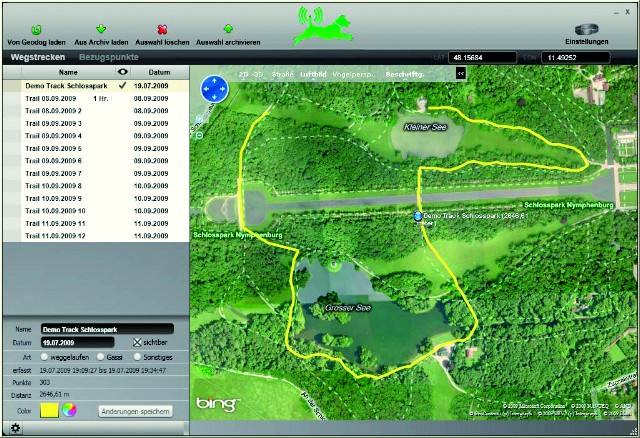Choose the Sonstiges radio option

pos(139,356)
